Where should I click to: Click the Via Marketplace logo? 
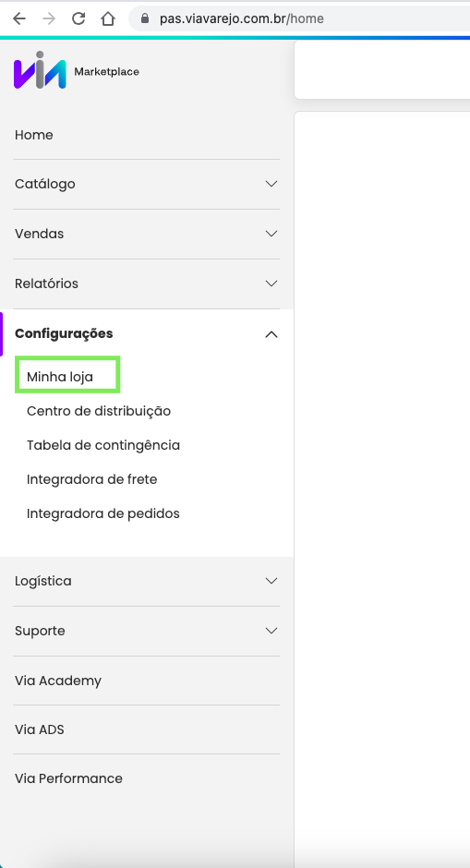coord(77,70)
